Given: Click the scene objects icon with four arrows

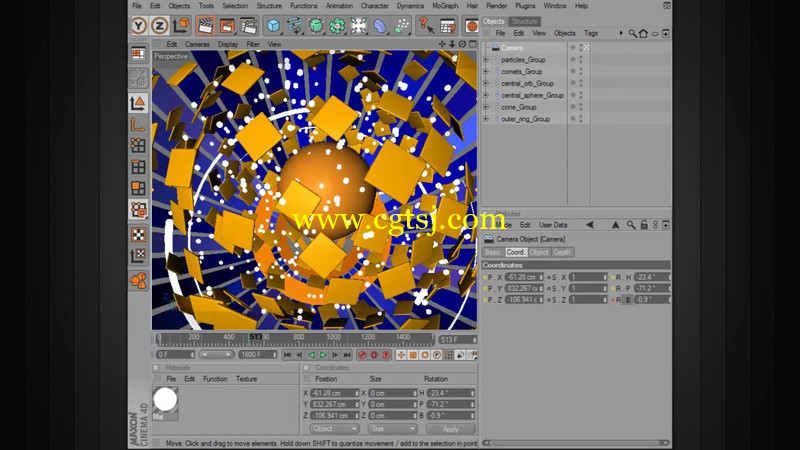Looking at the screenshot, I should [358, 26].
